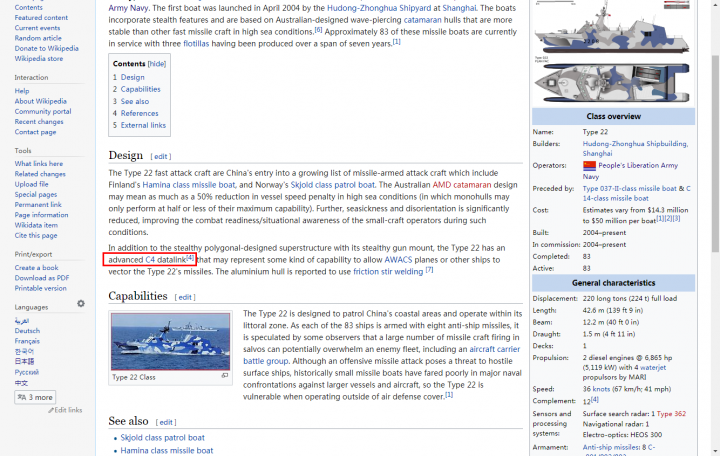Open Page information
This screenshot has width=720, height=456.
tap(41, 215)
